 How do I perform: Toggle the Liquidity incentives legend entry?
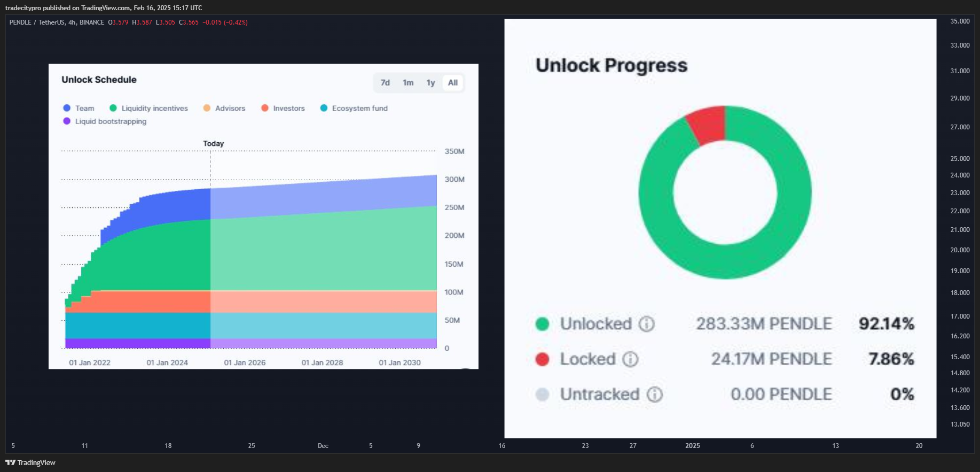(x=148, y=108)
